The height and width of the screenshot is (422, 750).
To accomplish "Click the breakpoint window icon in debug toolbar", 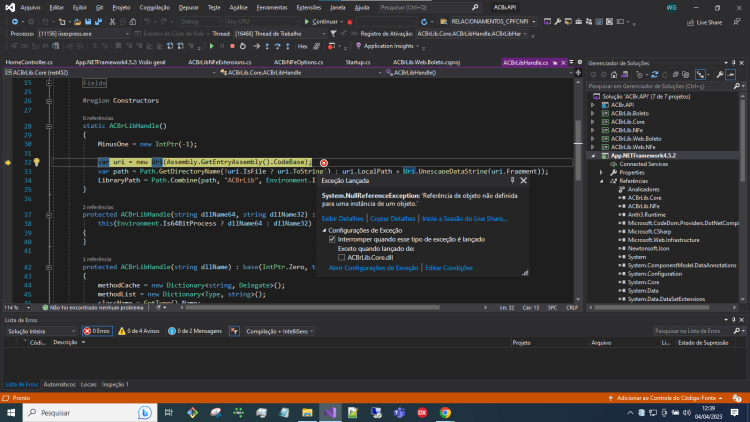I will point(331,46).
